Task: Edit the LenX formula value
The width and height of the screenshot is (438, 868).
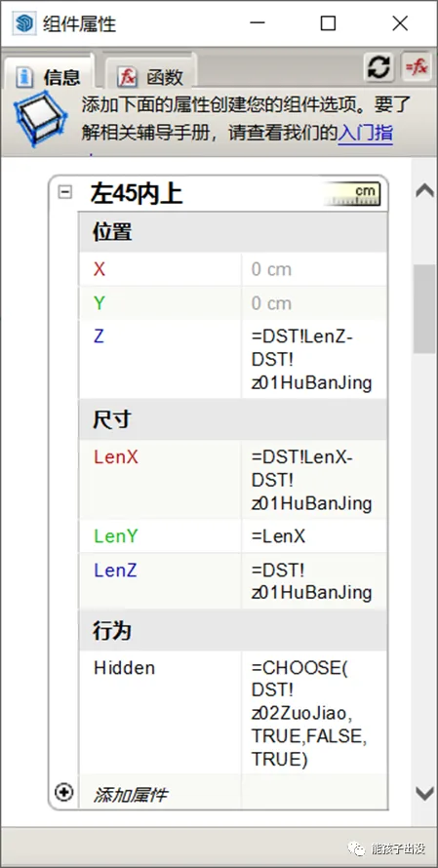Action: tap(314, 480)
